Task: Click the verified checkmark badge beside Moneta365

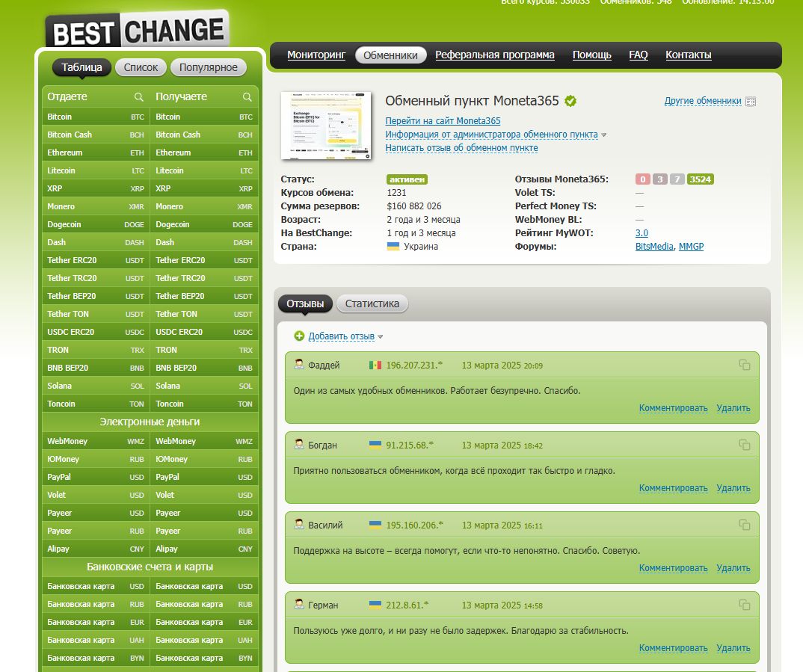Action: pos(570,101)
